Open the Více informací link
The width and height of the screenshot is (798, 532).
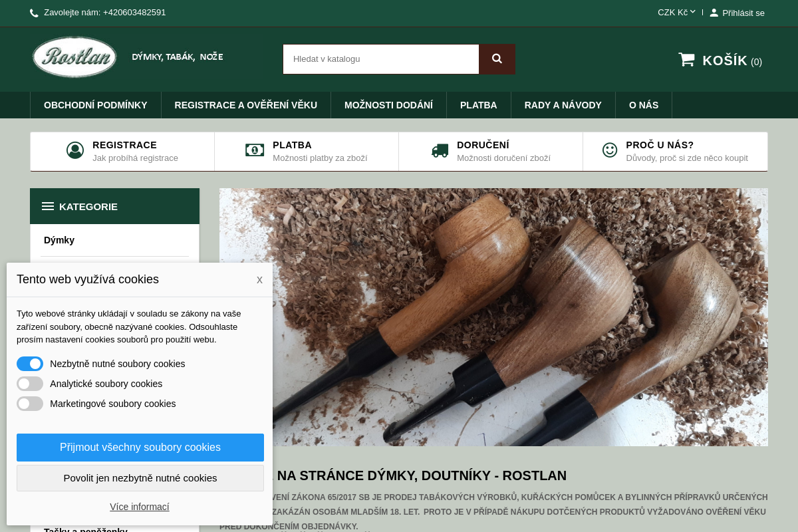tap(140, 507)
